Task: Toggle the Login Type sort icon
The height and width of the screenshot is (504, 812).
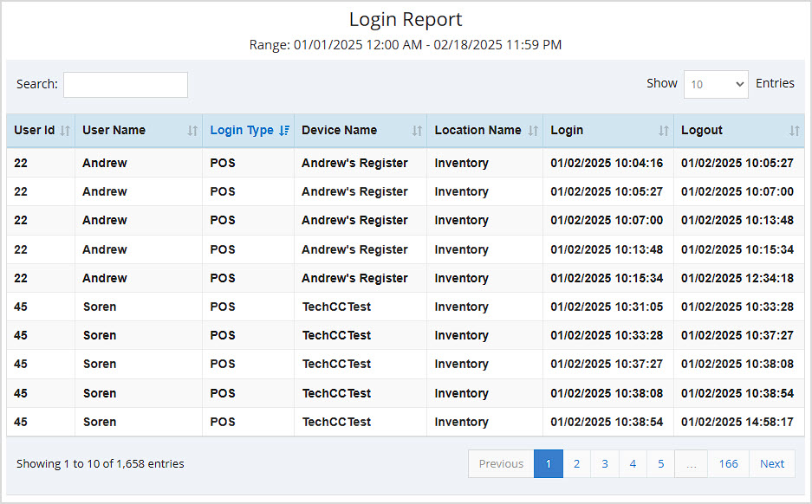Action: tap(284, 131)
